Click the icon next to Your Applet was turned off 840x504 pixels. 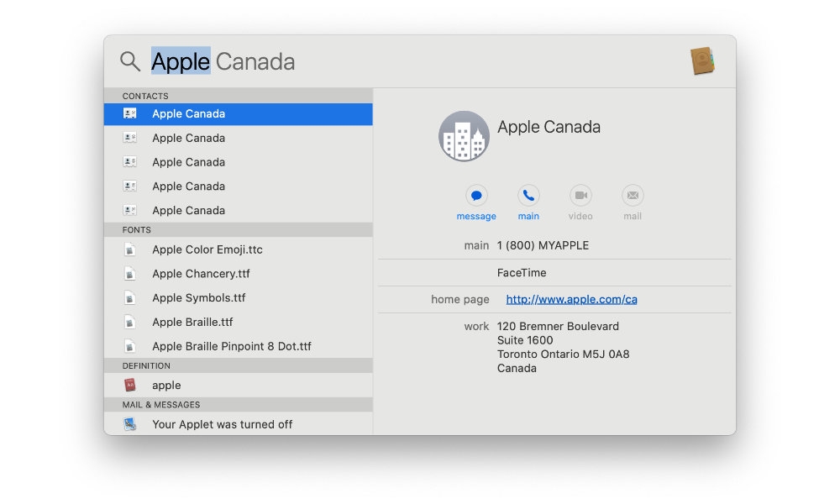click(131, 423)
